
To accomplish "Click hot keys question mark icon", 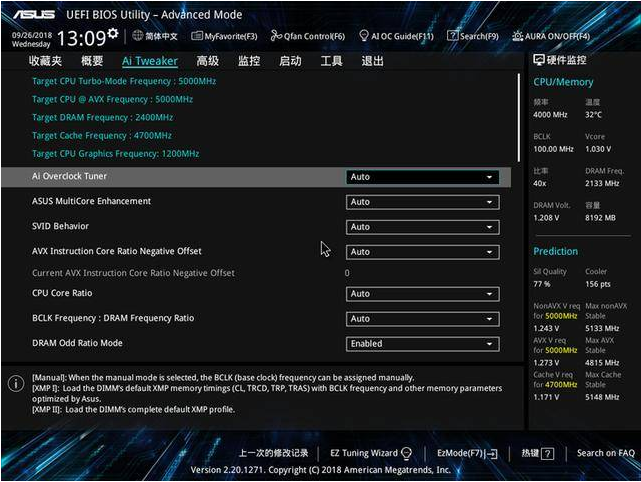I will 547,453.
